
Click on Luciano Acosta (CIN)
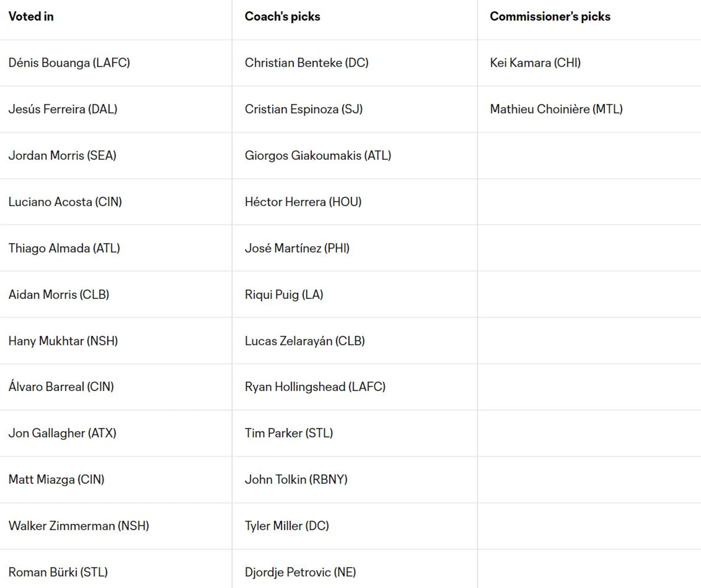(x=65, y=202)
